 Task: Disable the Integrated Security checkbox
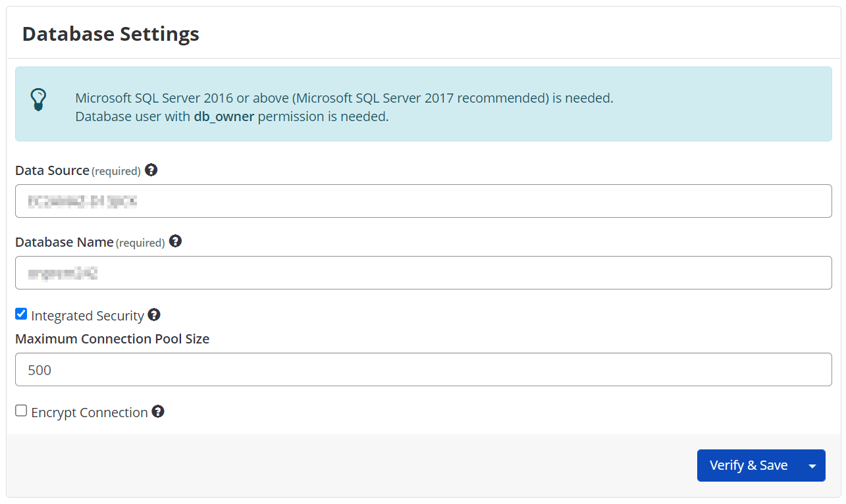[20, 313]
